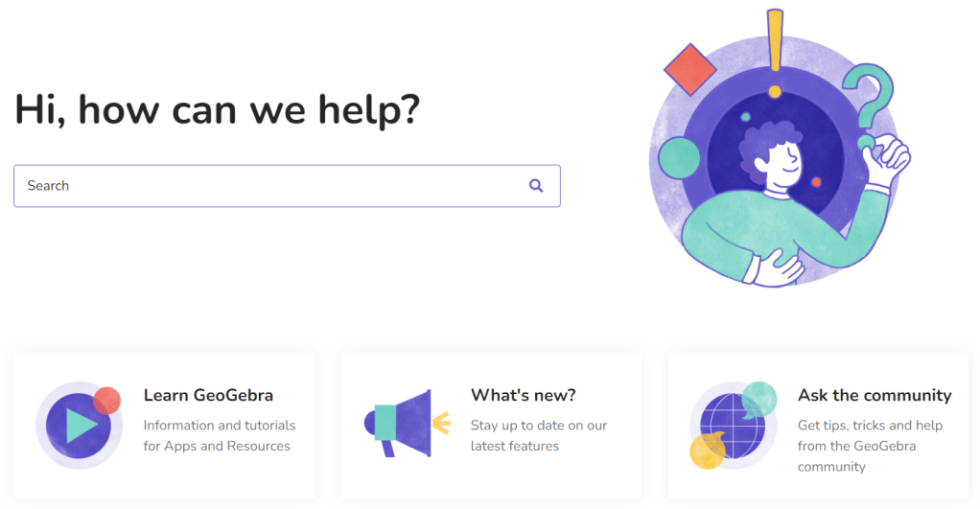The width and height of the screenshot is (980, 509).
Task: Open the Ask the community title link
Action: (x=875, y=395)
